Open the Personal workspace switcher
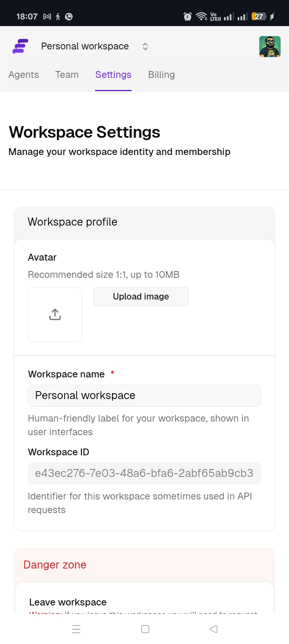 coord(84,46)
